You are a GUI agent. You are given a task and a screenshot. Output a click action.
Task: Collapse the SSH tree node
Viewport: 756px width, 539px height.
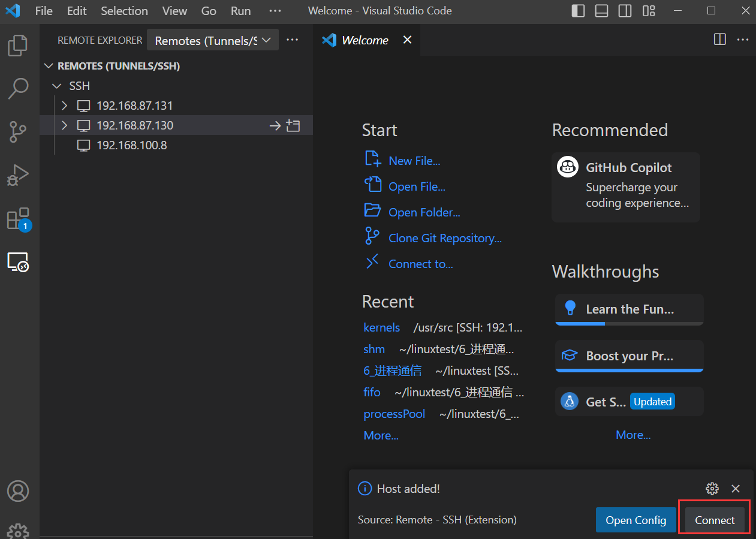pos(58,86)
